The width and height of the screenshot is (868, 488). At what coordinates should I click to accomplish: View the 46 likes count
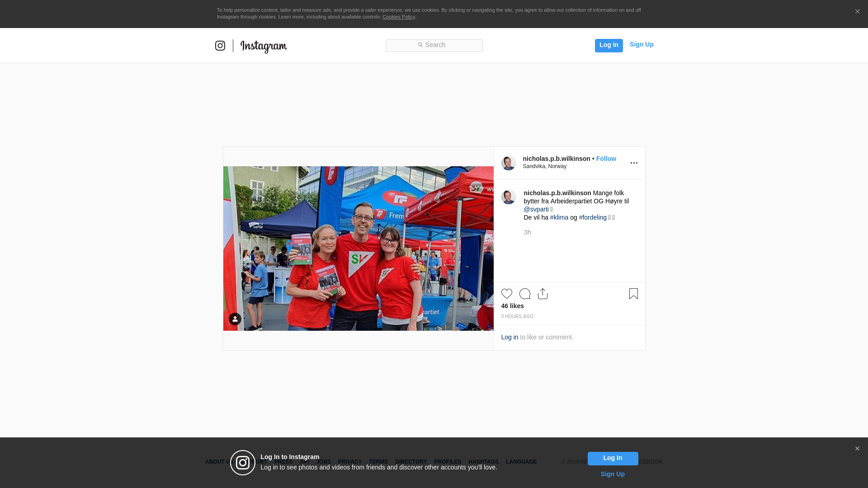513,306
